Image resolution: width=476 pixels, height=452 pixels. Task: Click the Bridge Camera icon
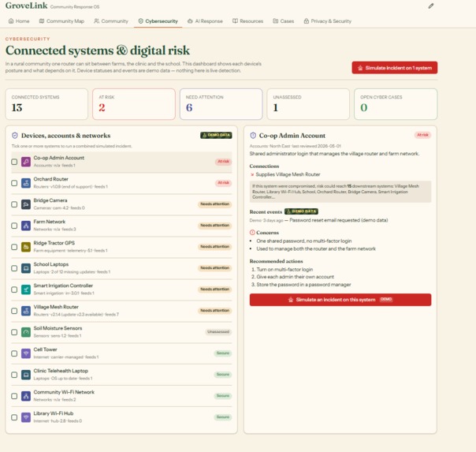pos(26,204)
